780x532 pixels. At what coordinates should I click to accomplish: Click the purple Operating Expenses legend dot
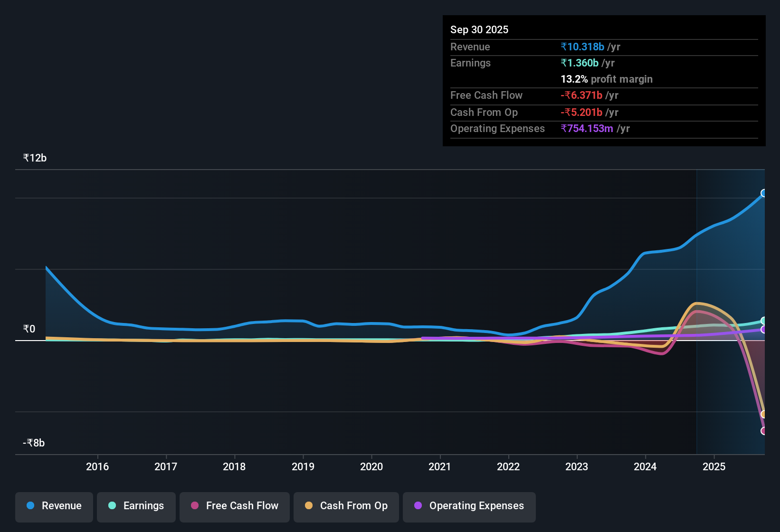pyautogui.click(x=419, y=506)
